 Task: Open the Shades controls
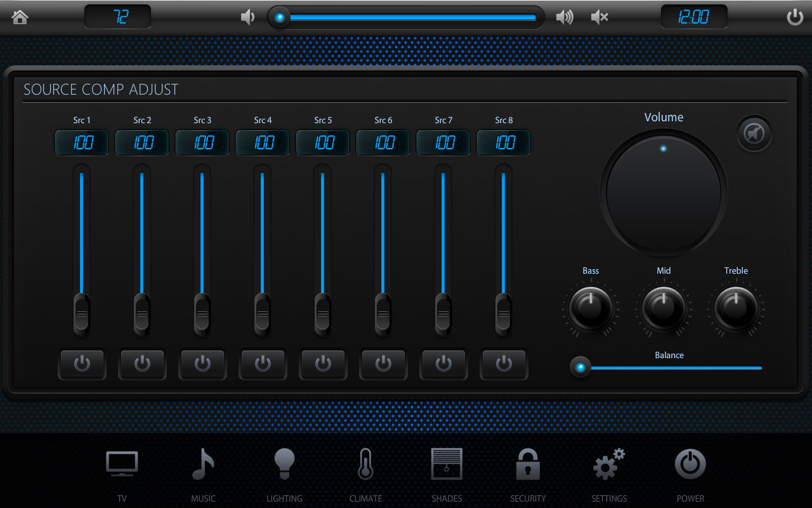447,465
